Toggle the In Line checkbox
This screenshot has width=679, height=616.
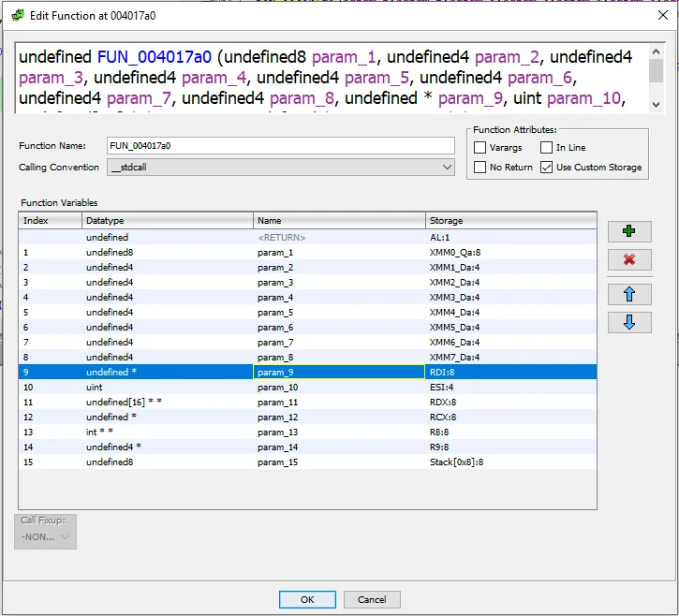pyautogui.click(x=547, y=148)
